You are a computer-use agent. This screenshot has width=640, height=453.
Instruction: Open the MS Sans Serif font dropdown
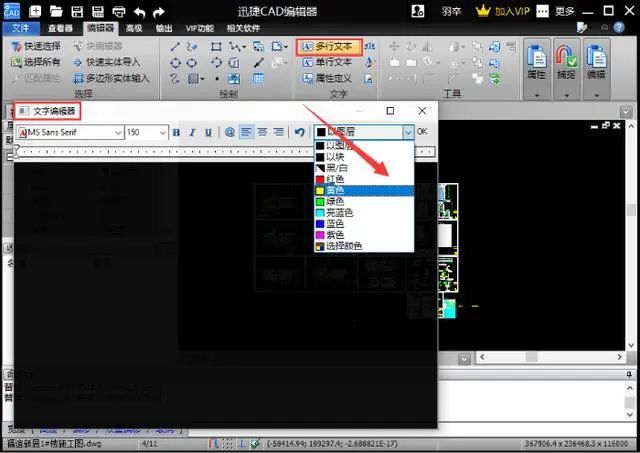point(117,132)
